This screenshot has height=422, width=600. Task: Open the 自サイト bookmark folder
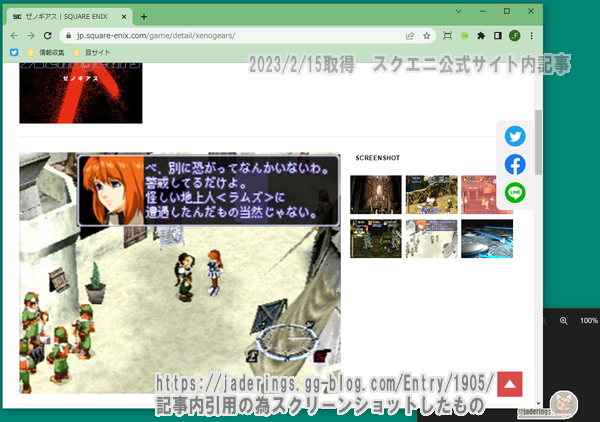click(x=92, y=52)
